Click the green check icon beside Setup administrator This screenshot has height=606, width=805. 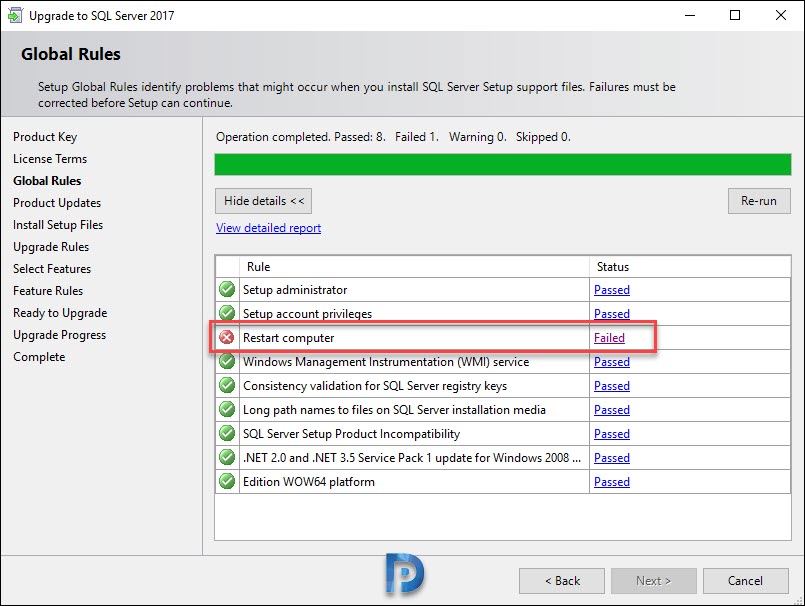227,289
